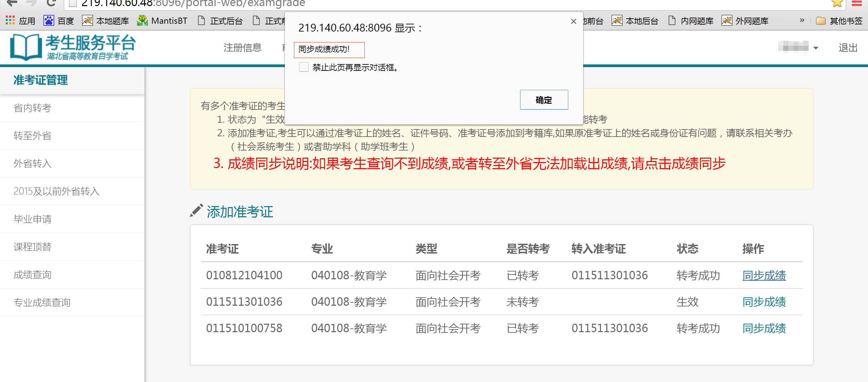Image resolution: width=868 pixels, height=382 pixels.
Task: Expand the user account dropdown arrow
Action: (816, 48)
